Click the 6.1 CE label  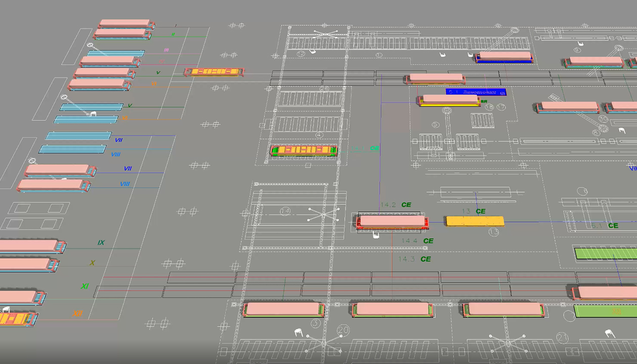click(605, 225)
